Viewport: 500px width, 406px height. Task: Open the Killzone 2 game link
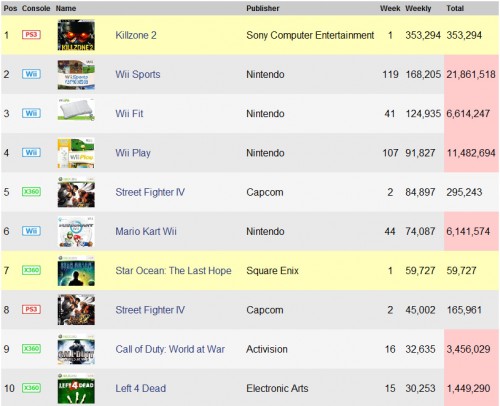click(136, 35)
